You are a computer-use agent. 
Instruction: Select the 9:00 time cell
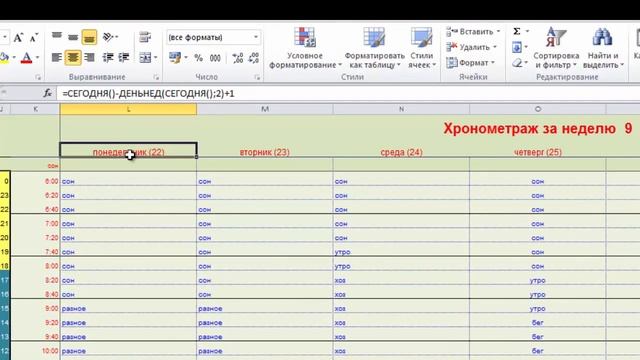[36, 308]
